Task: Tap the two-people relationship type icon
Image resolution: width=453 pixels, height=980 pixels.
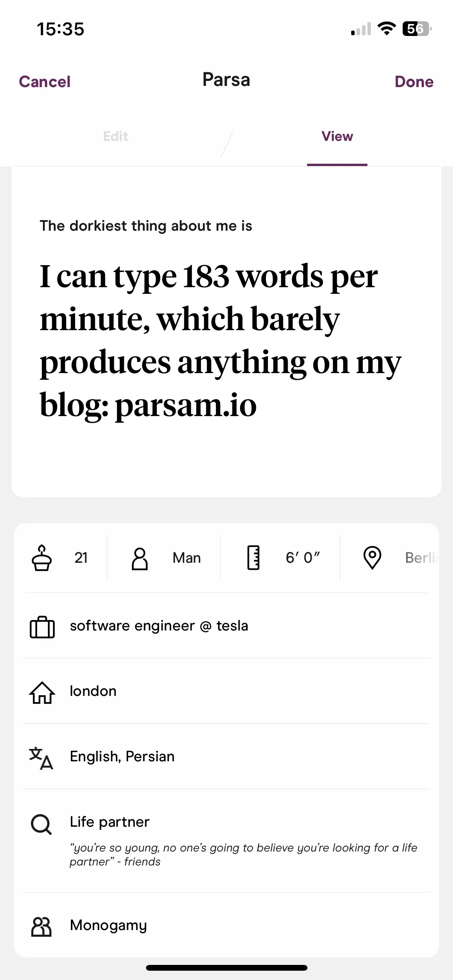Action: (41, 927)
